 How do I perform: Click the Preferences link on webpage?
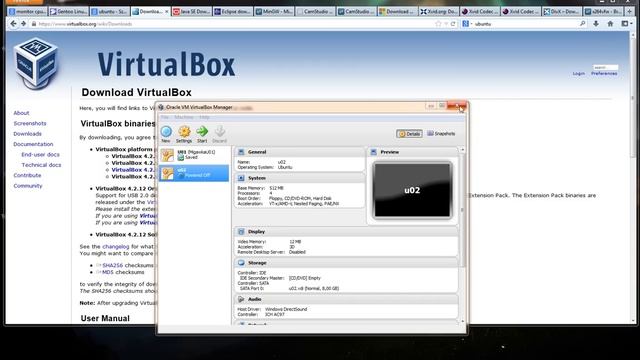[x=604, y=73]
